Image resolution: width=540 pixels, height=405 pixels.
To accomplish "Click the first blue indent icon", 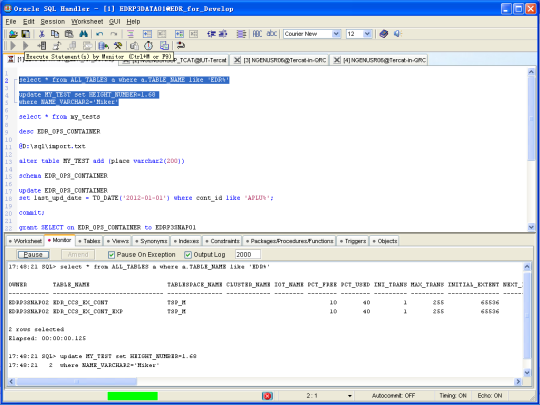I will [147, 34].
